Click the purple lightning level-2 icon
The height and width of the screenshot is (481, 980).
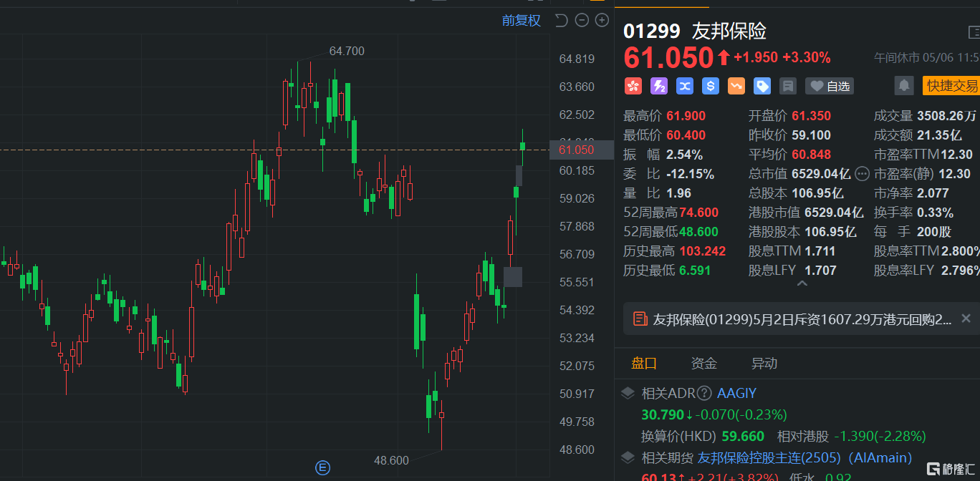[x=659, y=86]
